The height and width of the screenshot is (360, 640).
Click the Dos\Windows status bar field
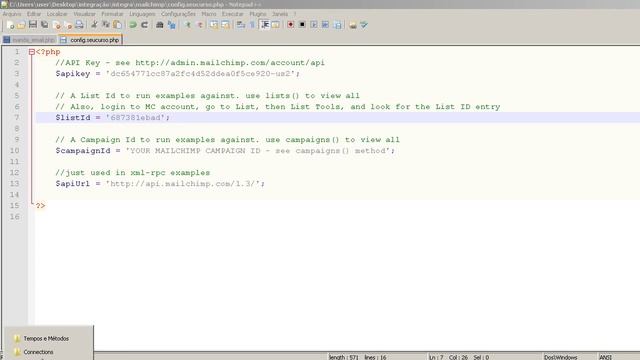(560, 357)
